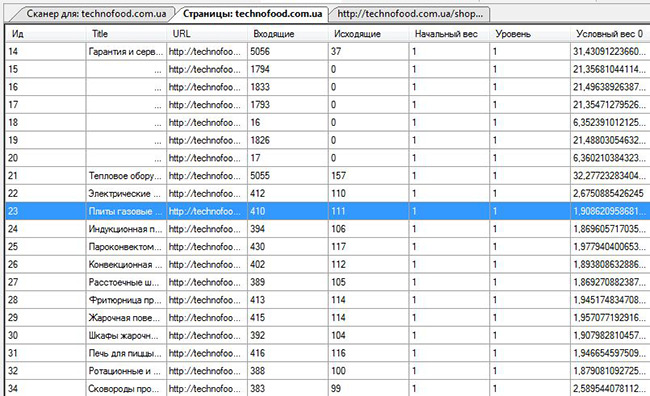Click incoming links value '1833'
650x396 pixels.
pyautogui.click(x=288, y=87)
